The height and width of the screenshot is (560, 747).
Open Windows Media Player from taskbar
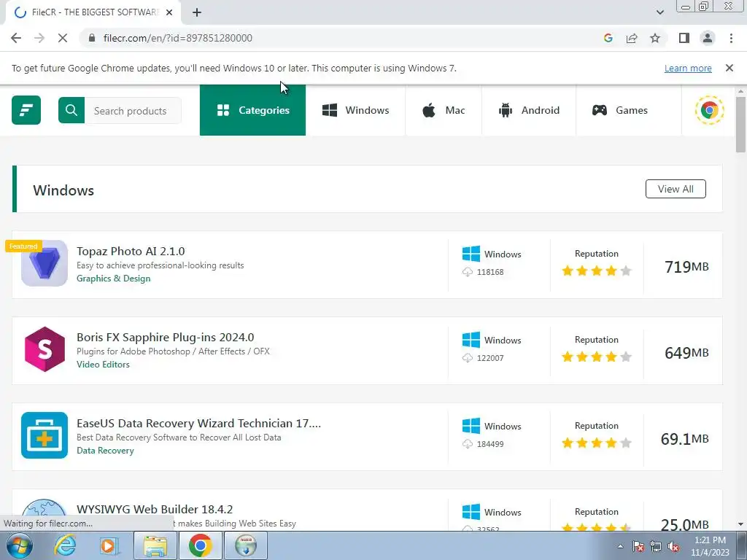click(109, 545)
